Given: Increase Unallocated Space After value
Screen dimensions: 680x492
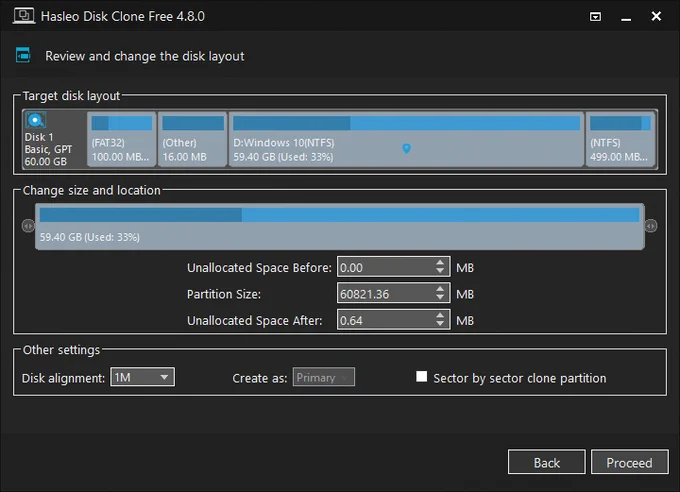Looking at the screenshot, I should click(x=440, y=315).
